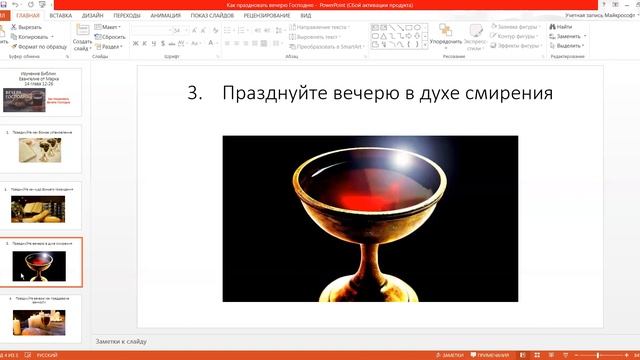Toggle strikethrough abc formatting
The width and height of the screenshot is (640, 360).
(172, 43)
